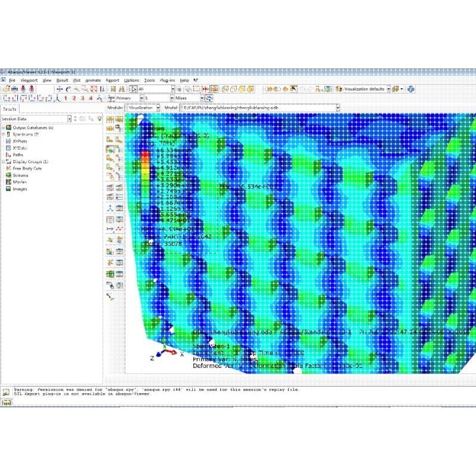Select the Movies tree item
The height and width of the screenshot is (476, 476).
pos(20,182)
